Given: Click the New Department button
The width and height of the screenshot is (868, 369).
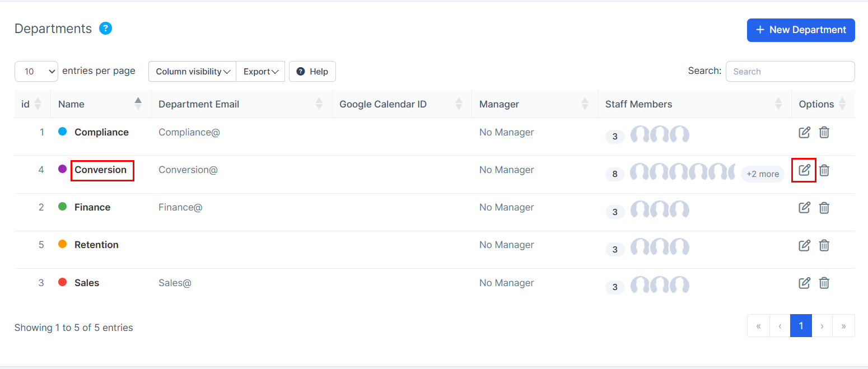Looking at the screenshot, I should point(800,30).
